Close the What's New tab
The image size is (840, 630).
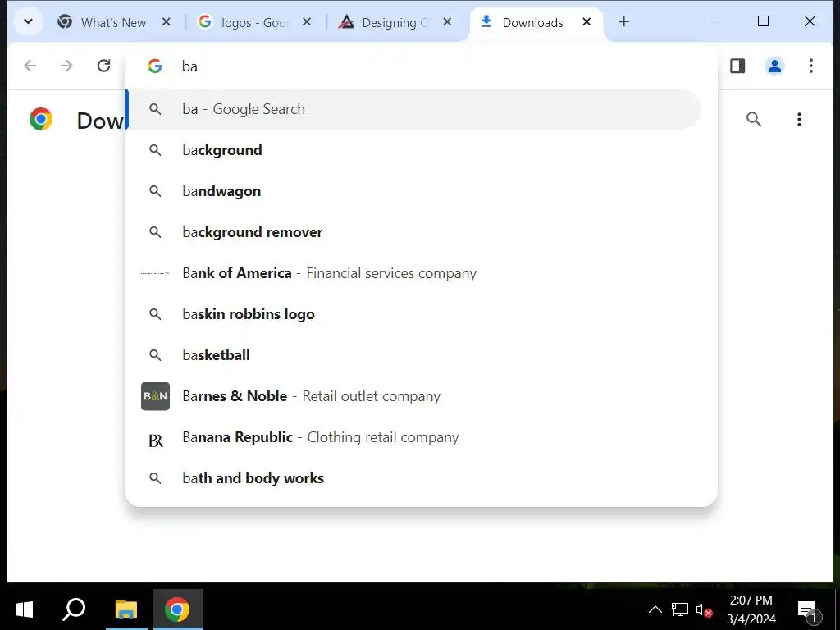[166, 22]
